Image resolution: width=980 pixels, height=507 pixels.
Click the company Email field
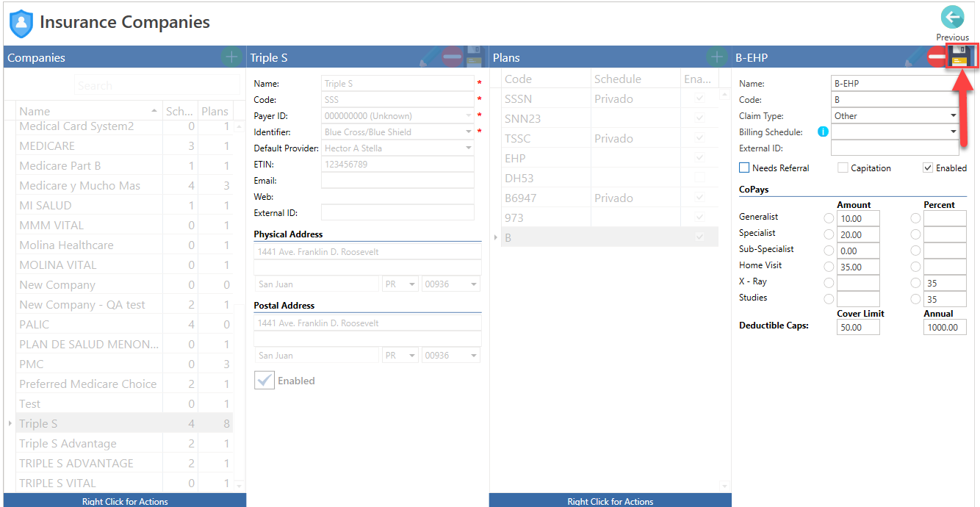[x=397, y=181]
